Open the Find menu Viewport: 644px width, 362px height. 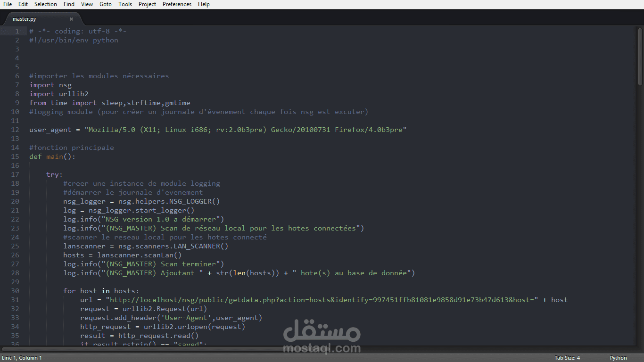coord(69,4)
